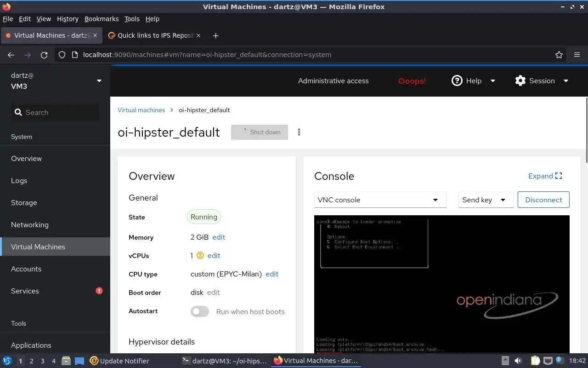Click the question mark Help icon
The height and width of the screenshot is (368, 588).
[457, 80]
